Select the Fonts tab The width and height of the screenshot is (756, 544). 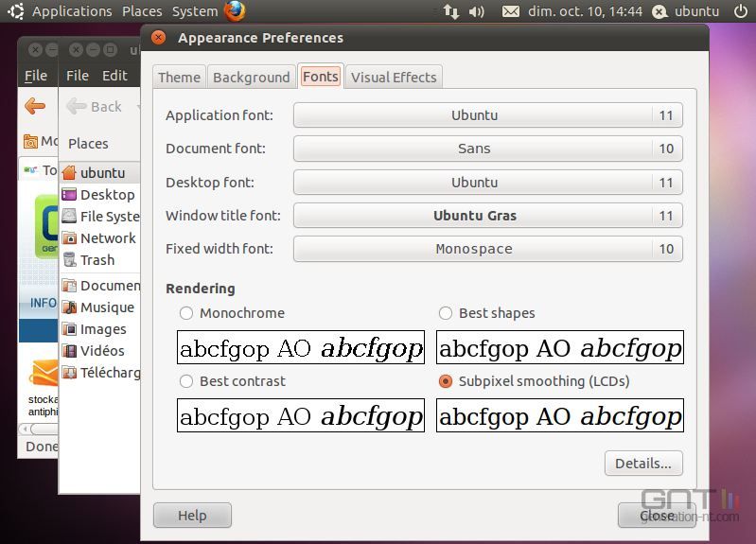(321, 77)
